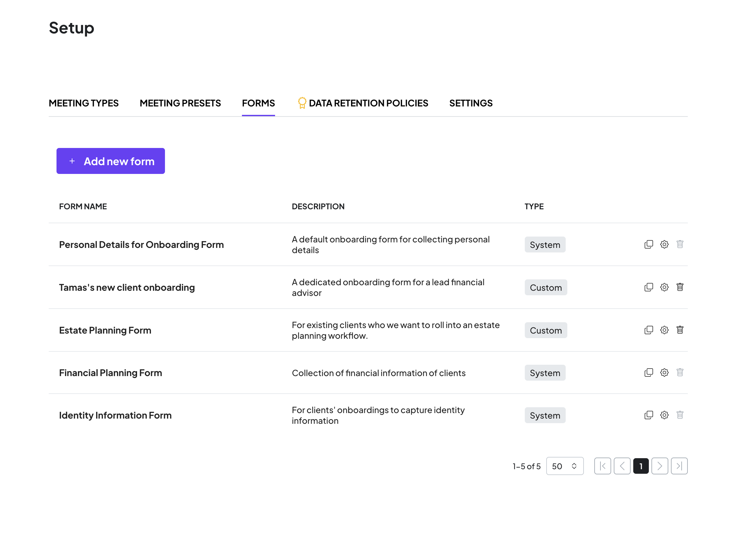Duplicate the Identity Information Form
756x538 pixels.
pyautogui.click(x=649, y=415)
